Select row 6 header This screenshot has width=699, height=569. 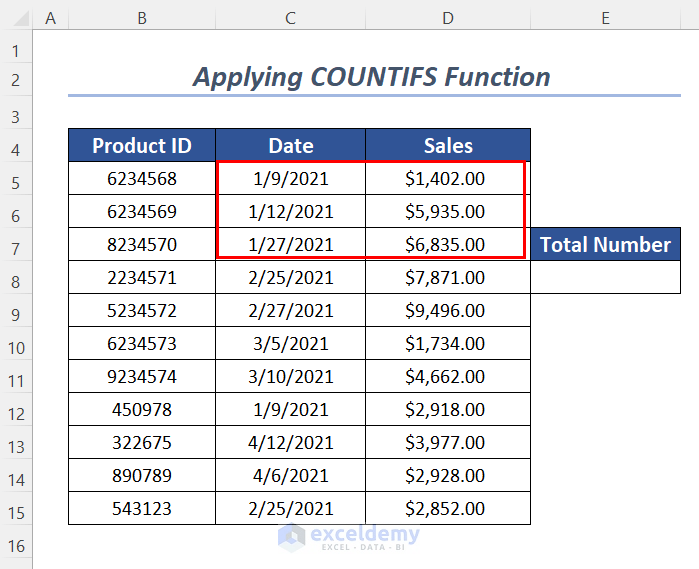[16, 211]
